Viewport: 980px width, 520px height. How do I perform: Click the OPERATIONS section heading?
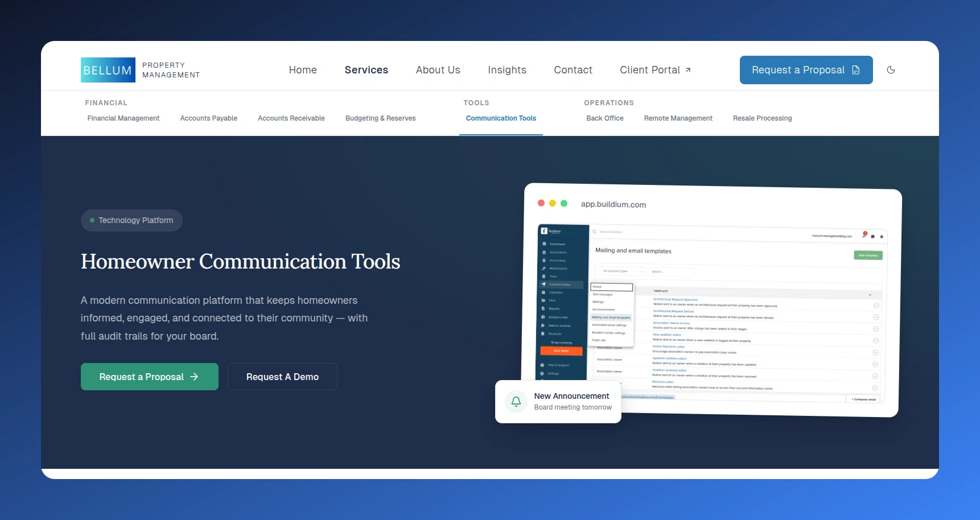pos(609,103)
